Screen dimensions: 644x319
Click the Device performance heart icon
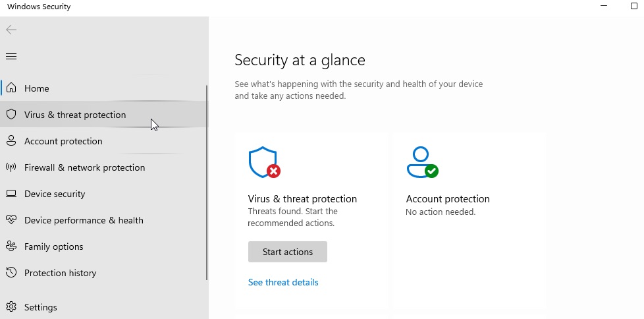pyautogui.click(x=11, y=220)
